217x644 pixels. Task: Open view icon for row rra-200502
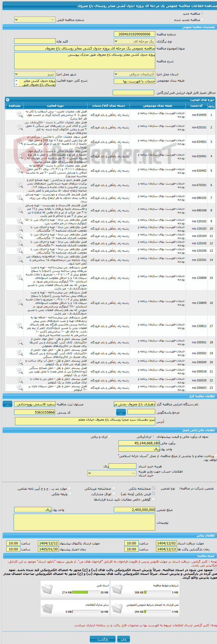[19, 353]
